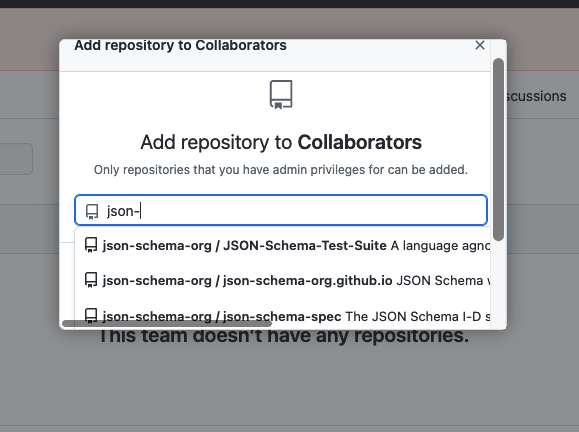Click the bold "Collaborators" word in heading
579x432 pixels.
(360, 143)
